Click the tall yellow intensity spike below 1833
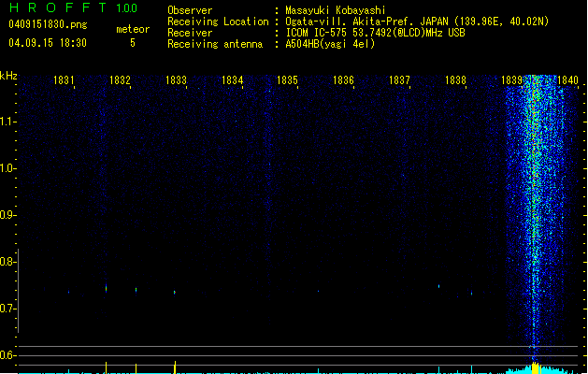 (x=175, y=367)
